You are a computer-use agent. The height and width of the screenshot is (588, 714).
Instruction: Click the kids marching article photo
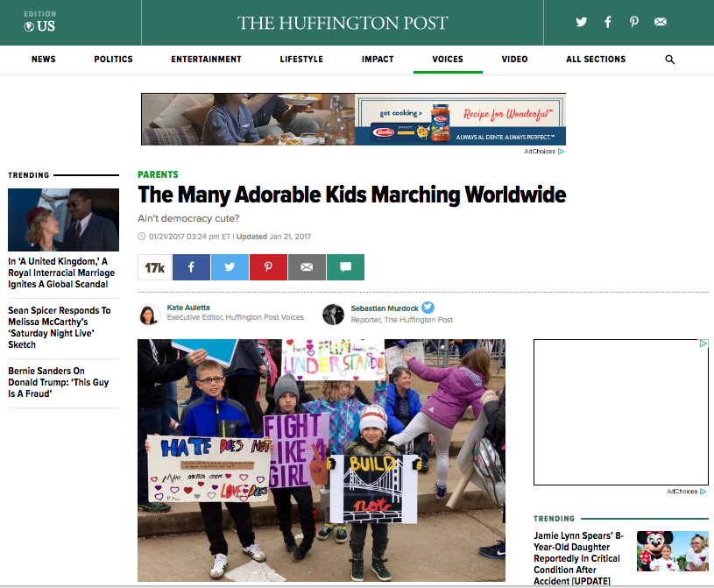322,460
